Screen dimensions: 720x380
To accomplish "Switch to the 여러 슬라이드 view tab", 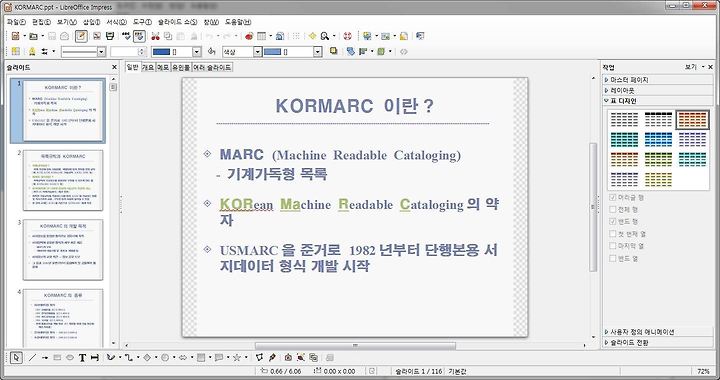I will [212, 67].
